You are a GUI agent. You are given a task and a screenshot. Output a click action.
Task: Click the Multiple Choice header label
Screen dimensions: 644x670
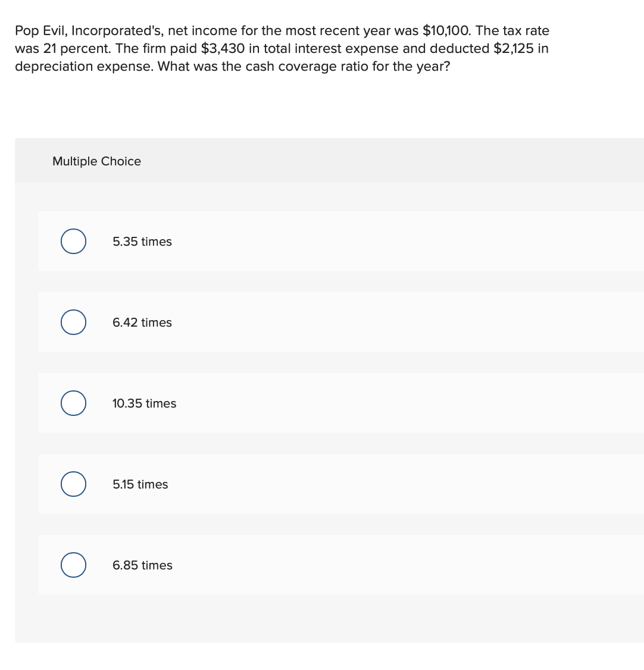click(96, 161)
